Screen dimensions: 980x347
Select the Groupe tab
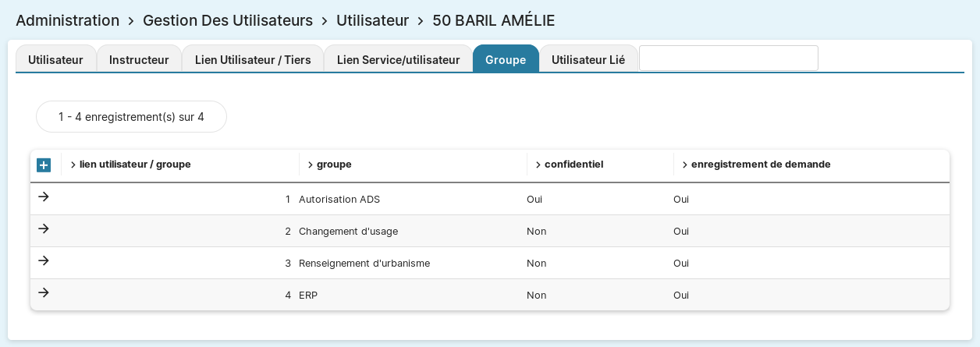tap(506, 59)
